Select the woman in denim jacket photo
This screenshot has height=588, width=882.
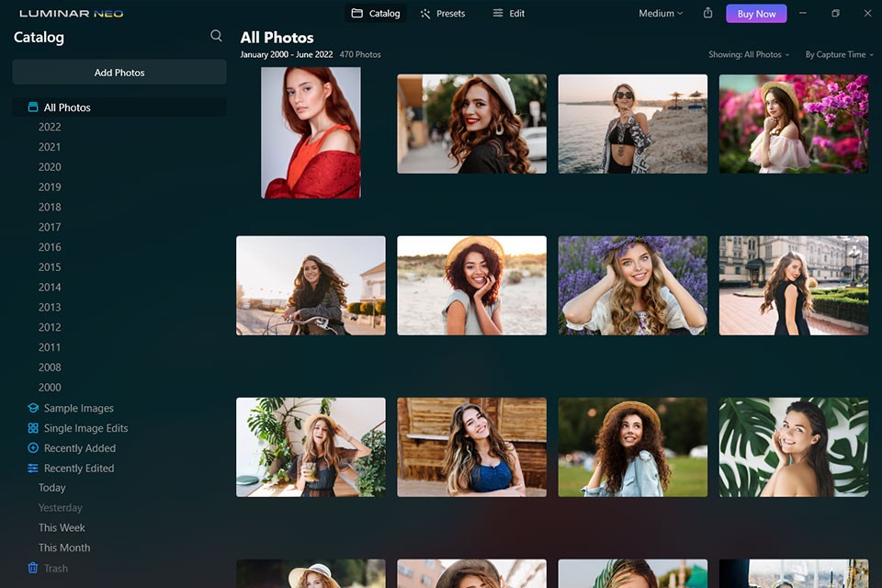point(632,447)
